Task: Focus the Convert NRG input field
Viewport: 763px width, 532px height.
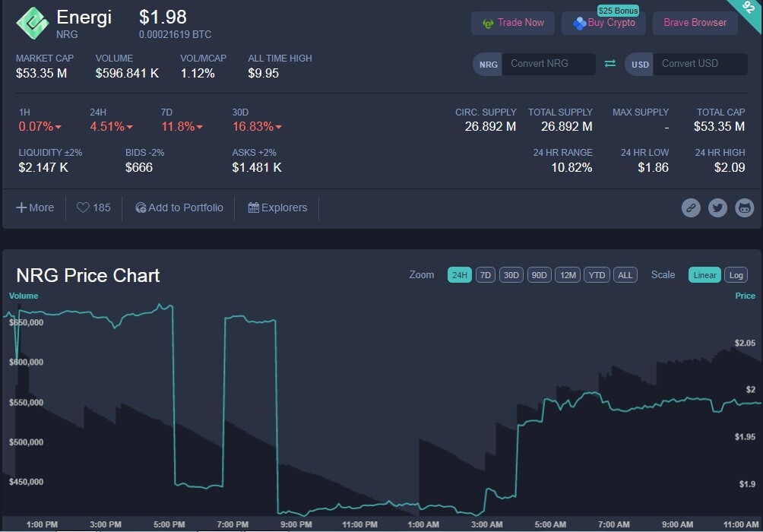Action: click(x=549, y=64)
